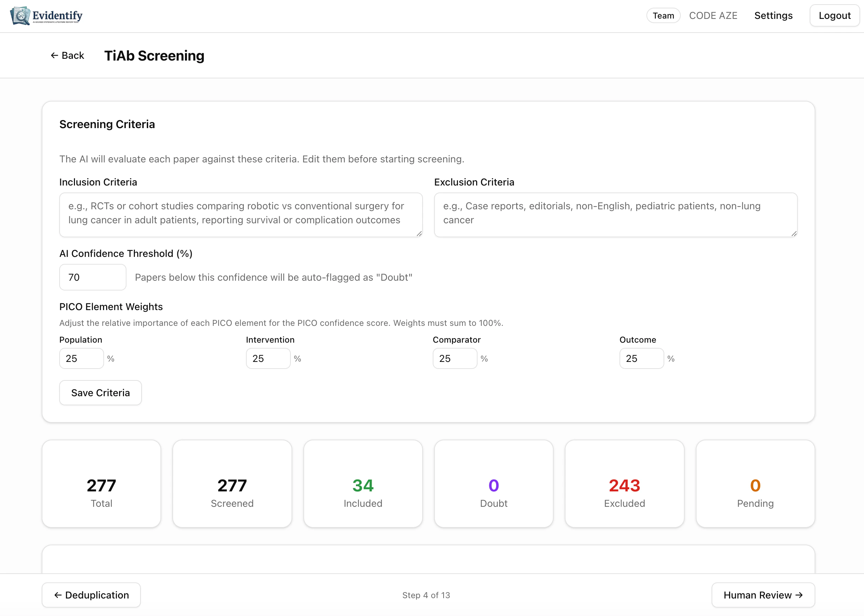This screenshot has height=616, width=864.
Task: Open the Team panel
Action: 663,15
